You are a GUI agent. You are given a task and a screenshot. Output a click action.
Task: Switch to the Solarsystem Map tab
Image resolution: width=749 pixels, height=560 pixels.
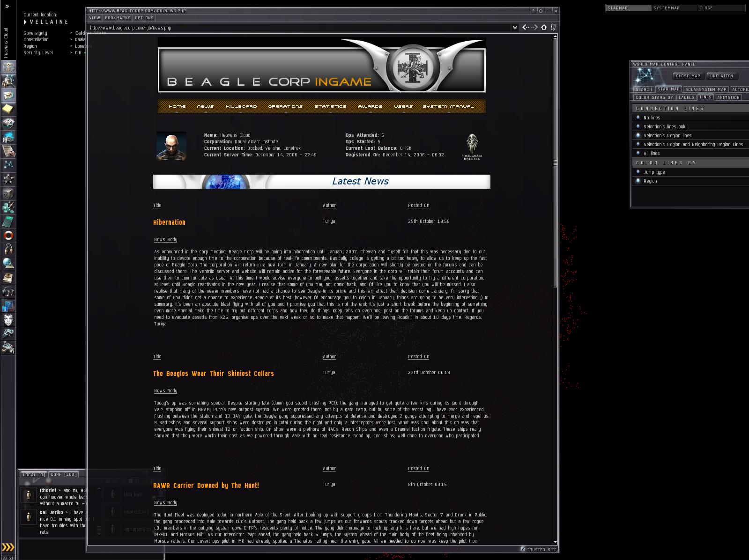coord(705,89)
